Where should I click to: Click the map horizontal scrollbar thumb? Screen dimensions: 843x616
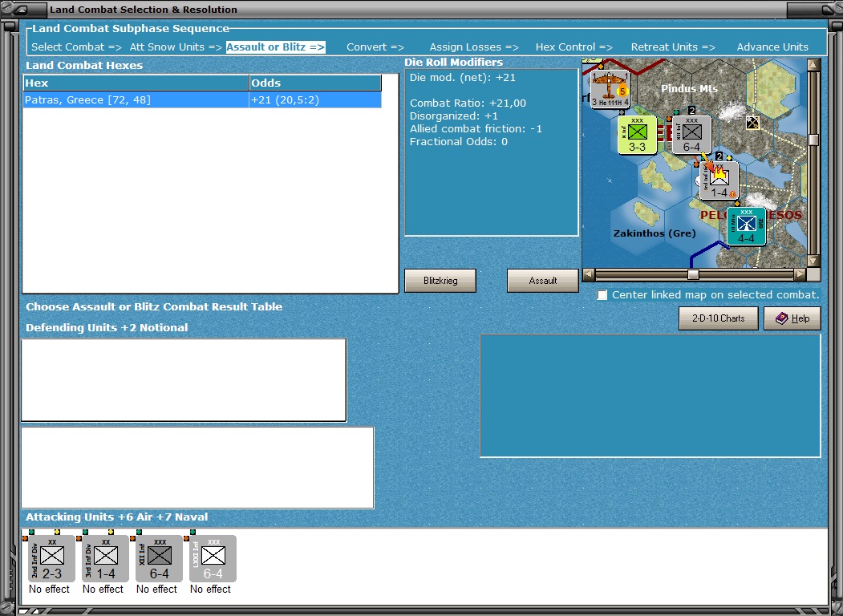[694, 274]
